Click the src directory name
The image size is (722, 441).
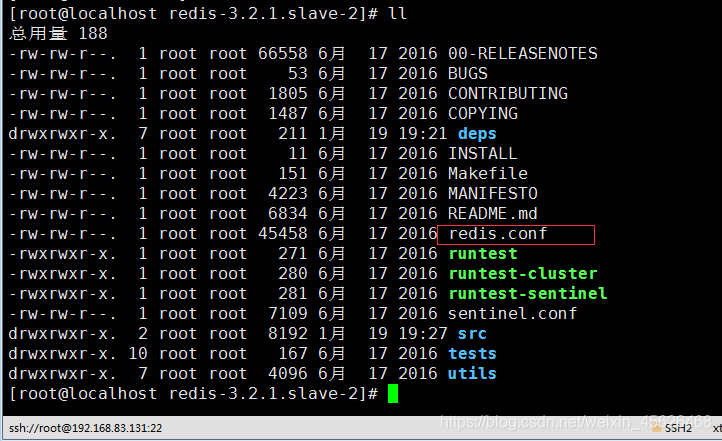(x=472, y=334)
